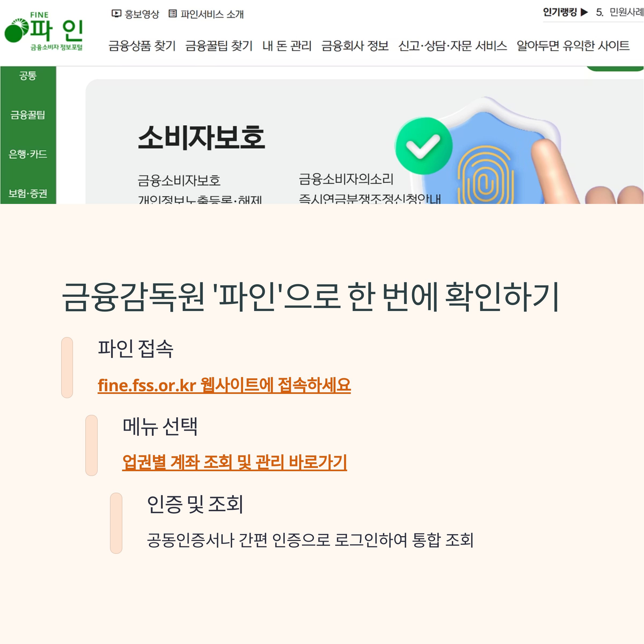
Task: Open 신고·상담·자문 서비스 menu
Action: click(453, 46)
